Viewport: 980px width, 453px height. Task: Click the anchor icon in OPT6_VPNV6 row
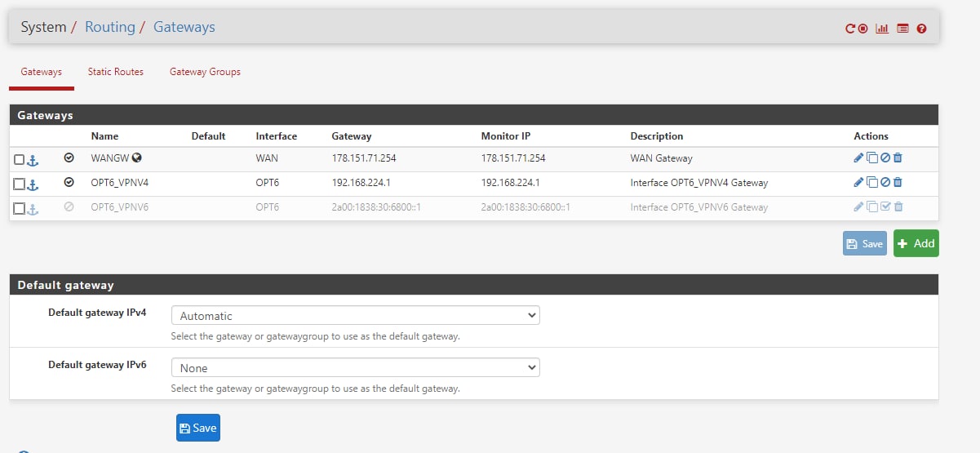coord(33,209)
